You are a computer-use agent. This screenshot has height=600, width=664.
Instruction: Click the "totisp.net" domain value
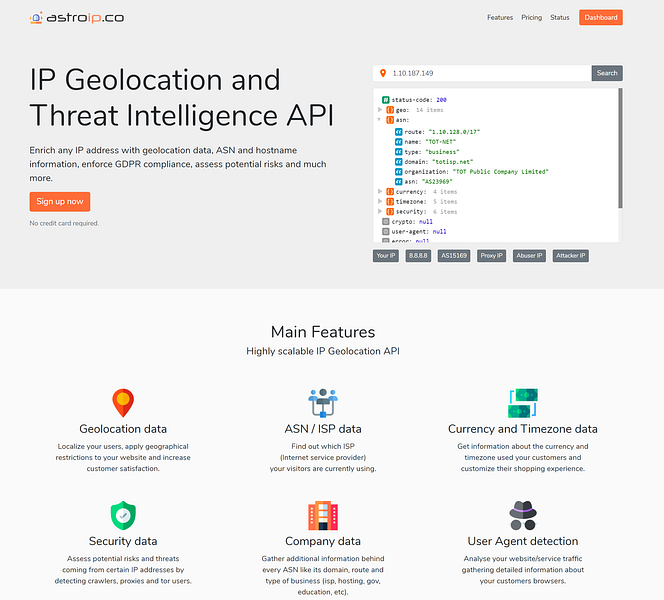(452, 162)
